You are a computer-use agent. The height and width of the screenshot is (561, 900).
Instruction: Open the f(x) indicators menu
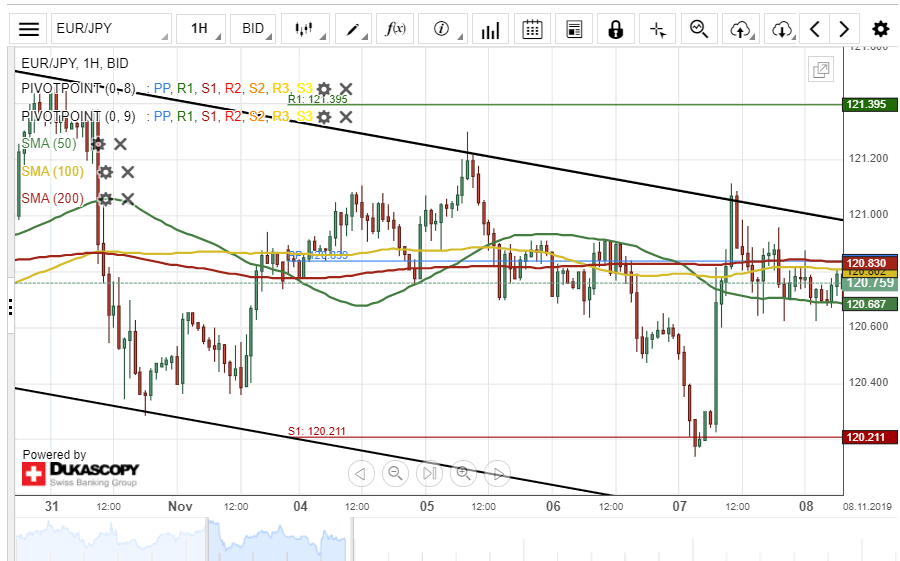click(395, 29)
